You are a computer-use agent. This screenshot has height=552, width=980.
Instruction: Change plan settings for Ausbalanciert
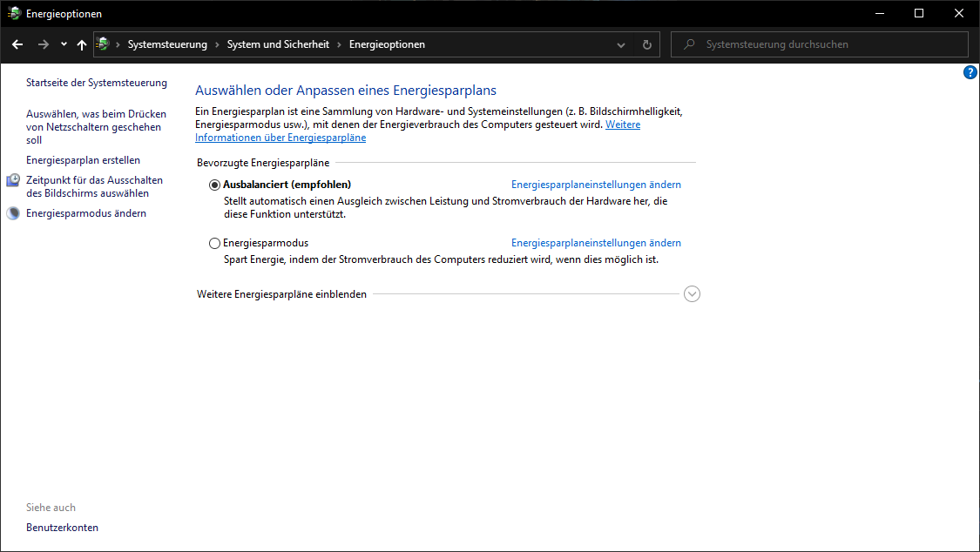596,185
